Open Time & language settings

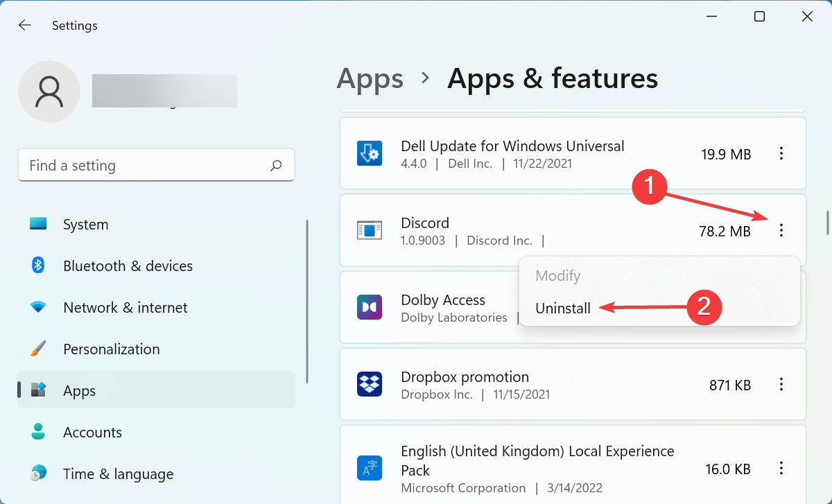[118, 473]
